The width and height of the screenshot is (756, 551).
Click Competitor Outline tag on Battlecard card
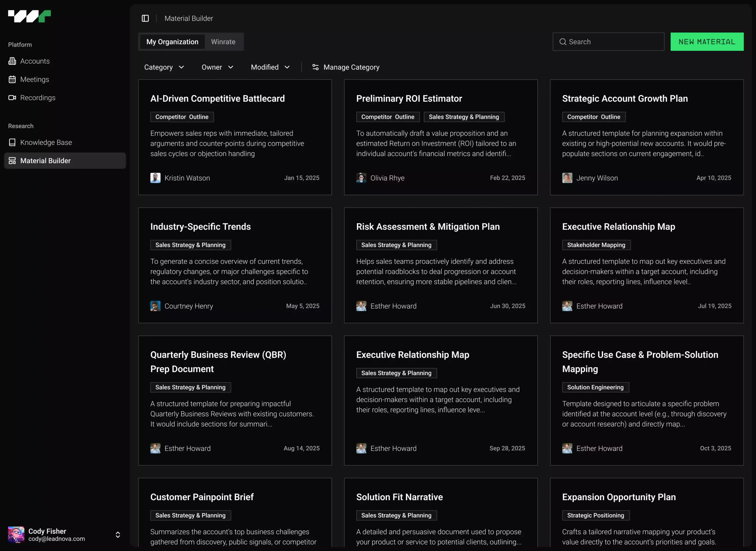(182, 117)
